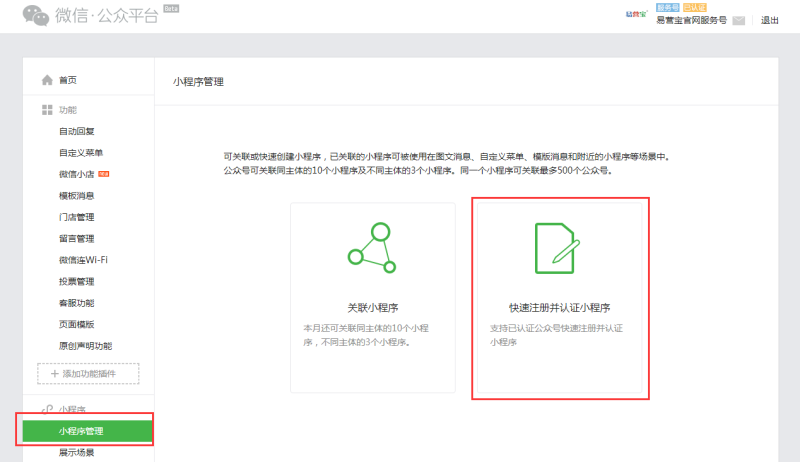Click the 已认证 verified badge
Viewport: 800px width, 462px height.
click(694, 8)
